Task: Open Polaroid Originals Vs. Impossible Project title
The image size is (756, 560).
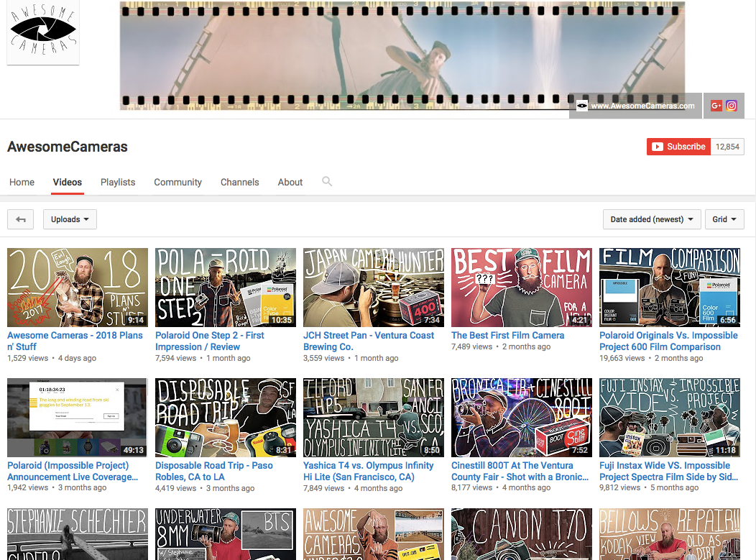Action: (669, 341)
